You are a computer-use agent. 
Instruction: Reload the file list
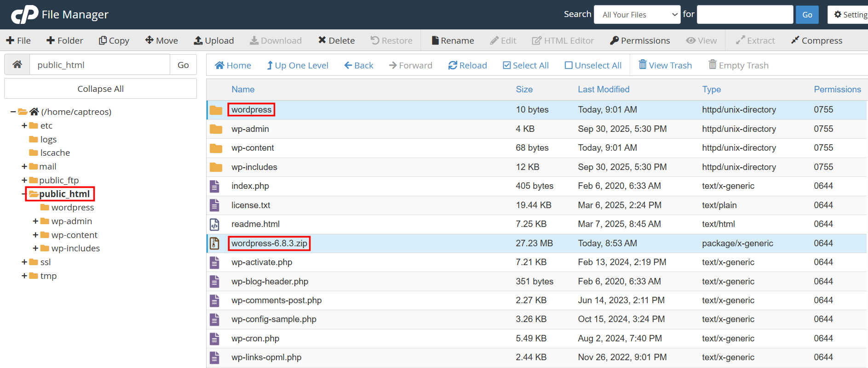[x=467, y=65]
